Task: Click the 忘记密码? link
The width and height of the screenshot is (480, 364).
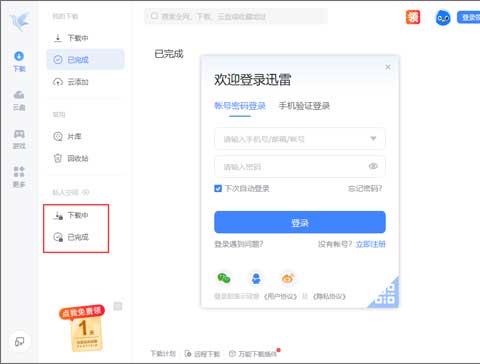Action: (x=365, y=189)
